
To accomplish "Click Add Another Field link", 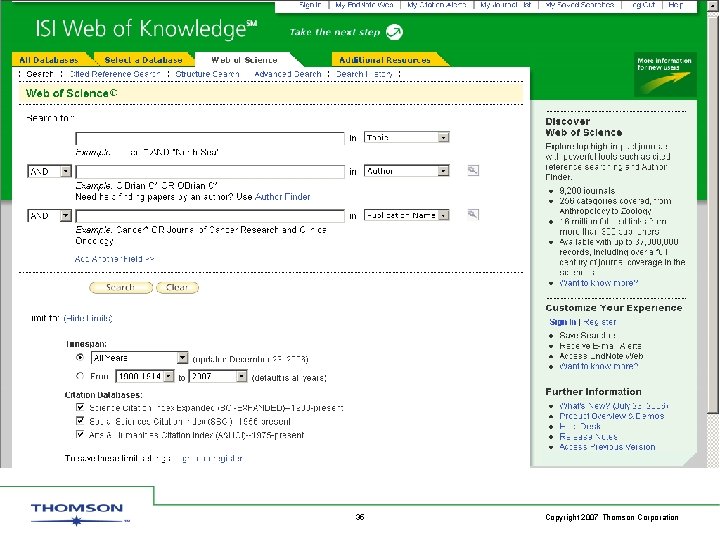I will point(114,259).
